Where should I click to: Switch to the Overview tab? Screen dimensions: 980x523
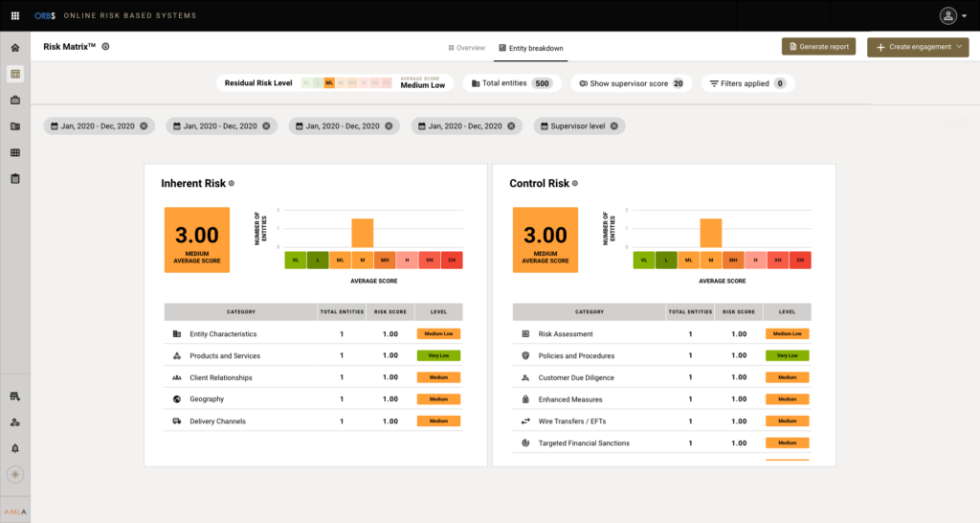point(466,48)
